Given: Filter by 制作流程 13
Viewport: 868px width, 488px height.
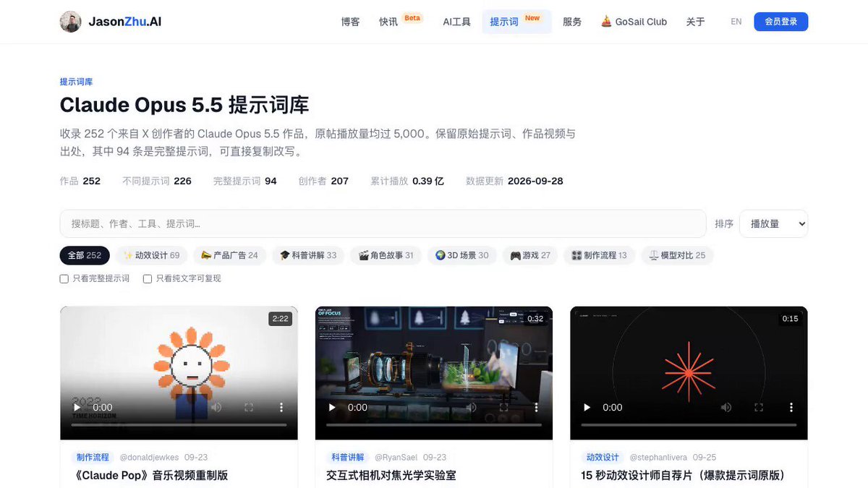Looking at the screenshot, I should click(x=599, y=255).
